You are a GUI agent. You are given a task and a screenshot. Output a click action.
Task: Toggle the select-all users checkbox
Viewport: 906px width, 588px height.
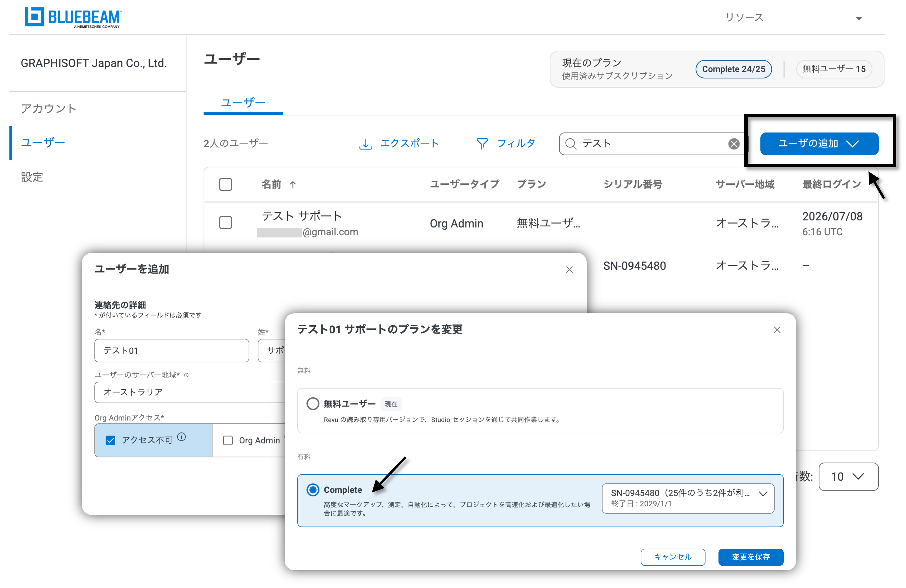point(225,185)
